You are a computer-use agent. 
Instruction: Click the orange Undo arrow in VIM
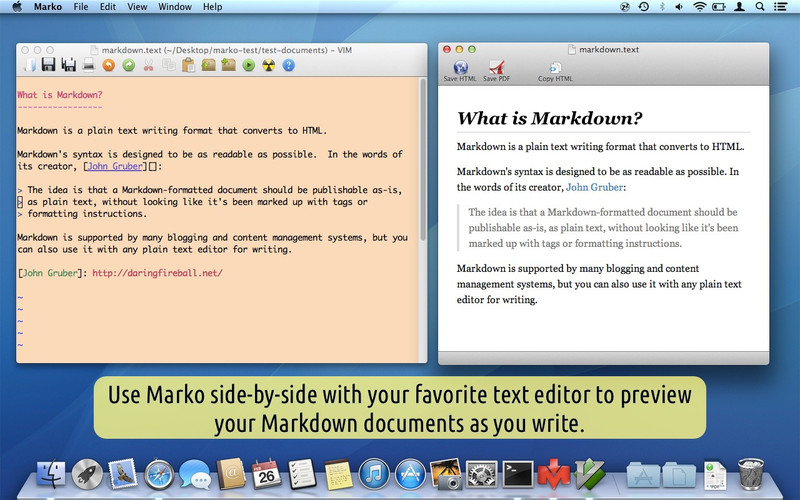108,65
